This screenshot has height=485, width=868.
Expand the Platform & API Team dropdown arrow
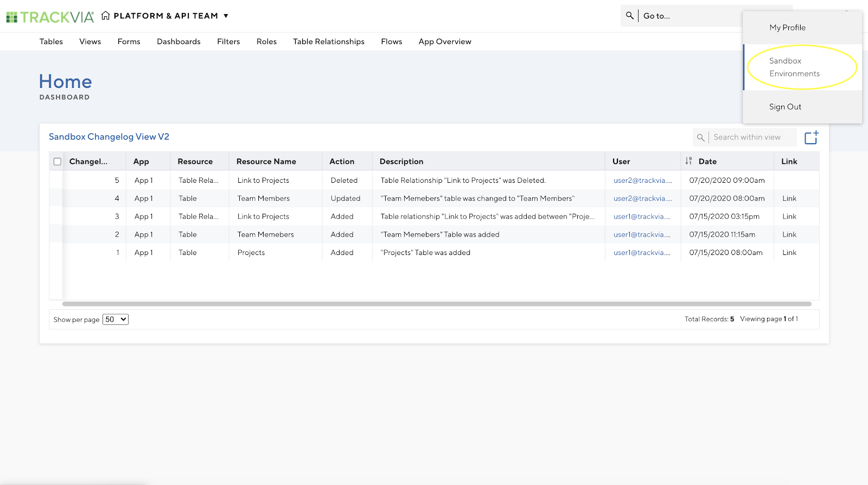tap(226, 16)
